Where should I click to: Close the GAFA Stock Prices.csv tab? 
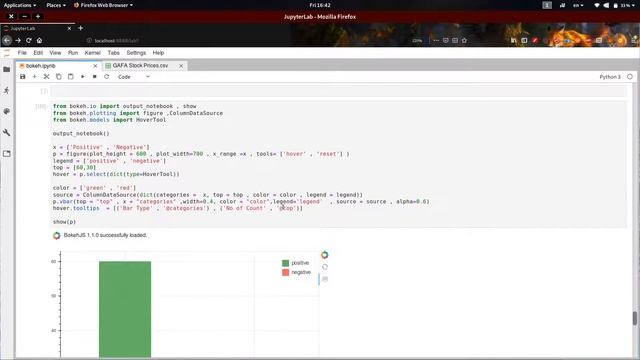[x=181, y=66]
